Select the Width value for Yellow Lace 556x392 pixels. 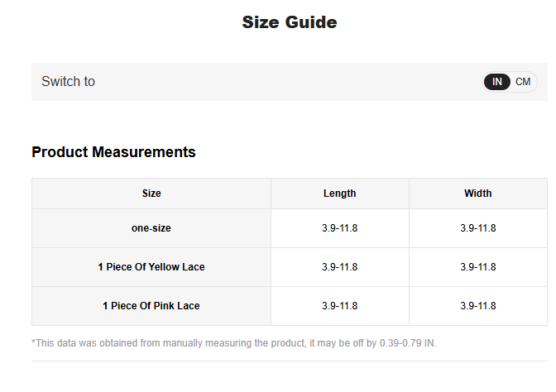[477, 267]
